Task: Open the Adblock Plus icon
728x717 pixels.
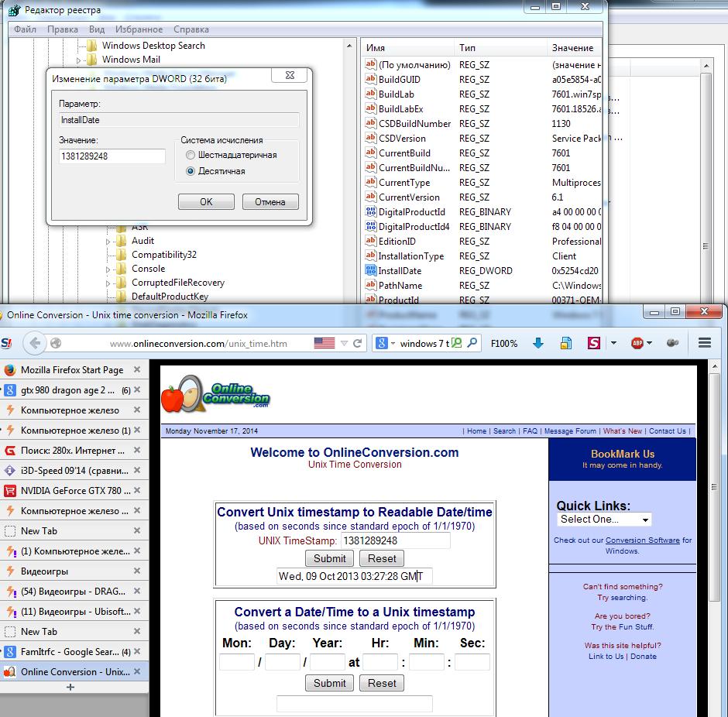Action: [x=637, y=344]
